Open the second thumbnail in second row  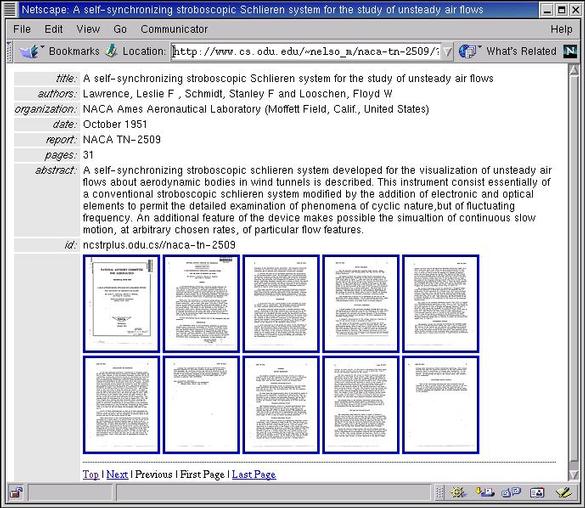201,405
